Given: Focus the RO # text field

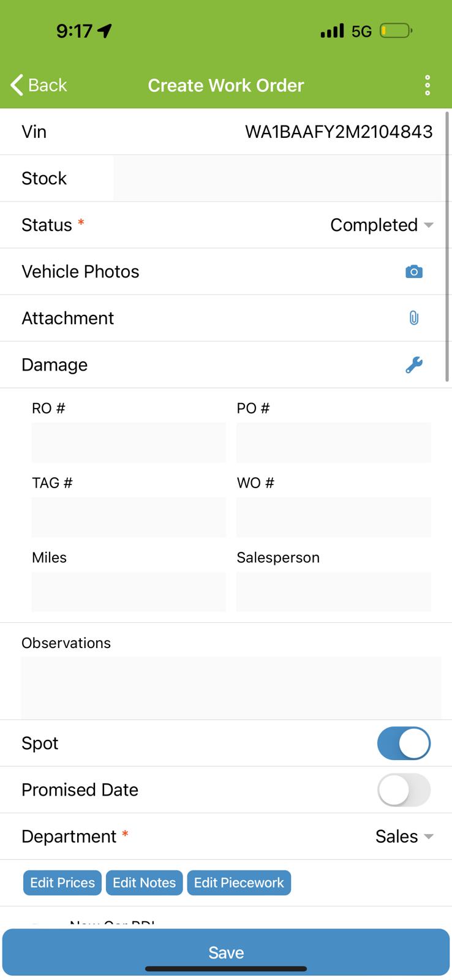Looking at the screenshot, I should [x=129, y=442].
